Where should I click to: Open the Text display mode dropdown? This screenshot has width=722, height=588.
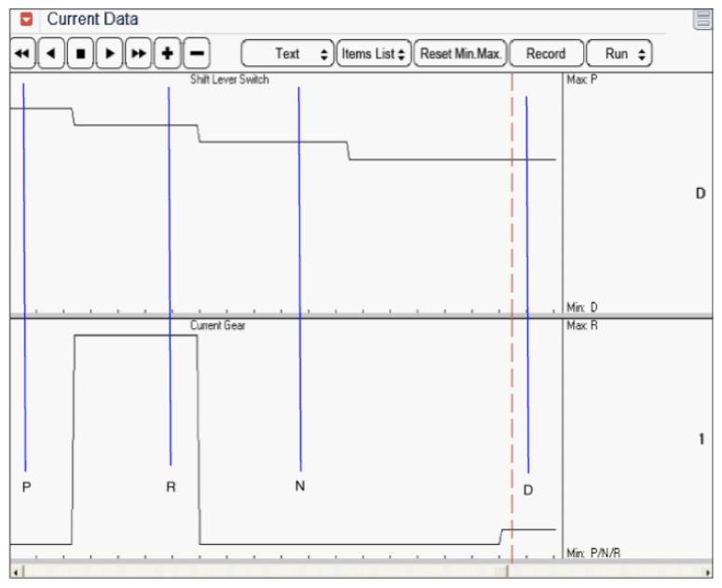click(x=287, y=54)
